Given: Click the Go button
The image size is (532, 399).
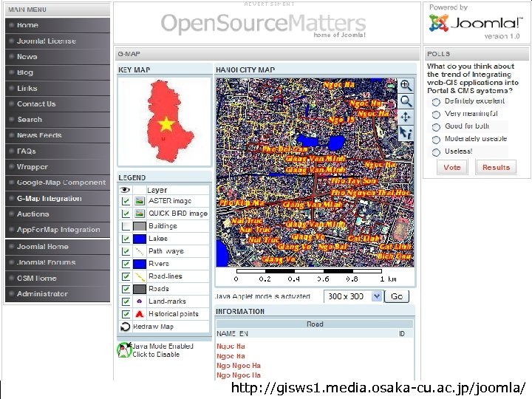Looking at the screenshot, I should (397, 296).
